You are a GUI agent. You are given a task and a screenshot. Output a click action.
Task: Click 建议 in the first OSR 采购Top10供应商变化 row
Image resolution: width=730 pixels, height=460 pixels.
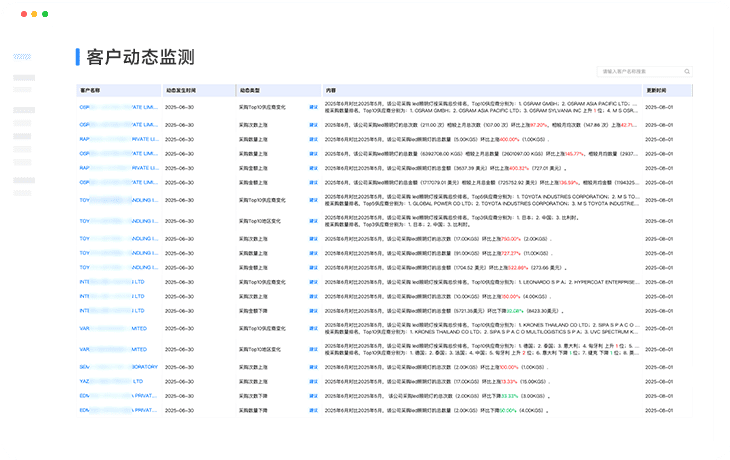314,107
